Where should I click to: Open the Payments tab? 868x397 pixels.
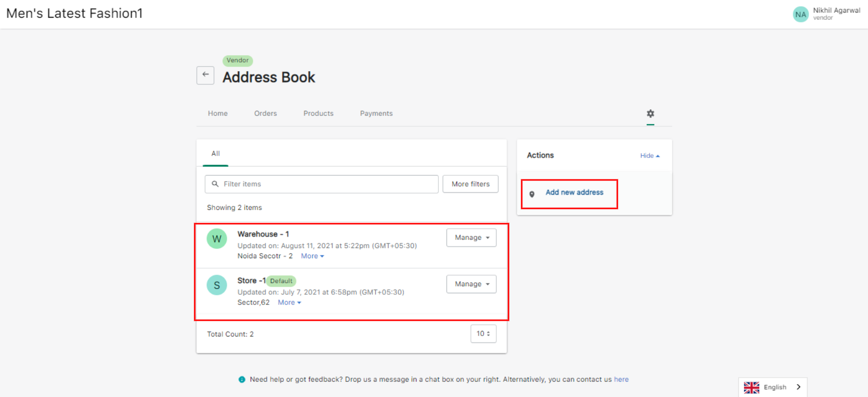point(376,113)
